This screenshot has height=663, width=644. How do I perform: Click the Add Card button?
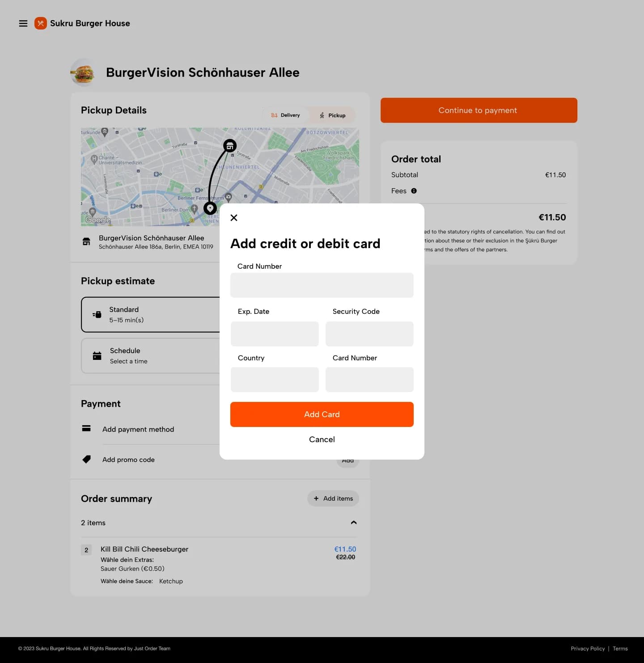pyautogui.click(x=322, y=414)
